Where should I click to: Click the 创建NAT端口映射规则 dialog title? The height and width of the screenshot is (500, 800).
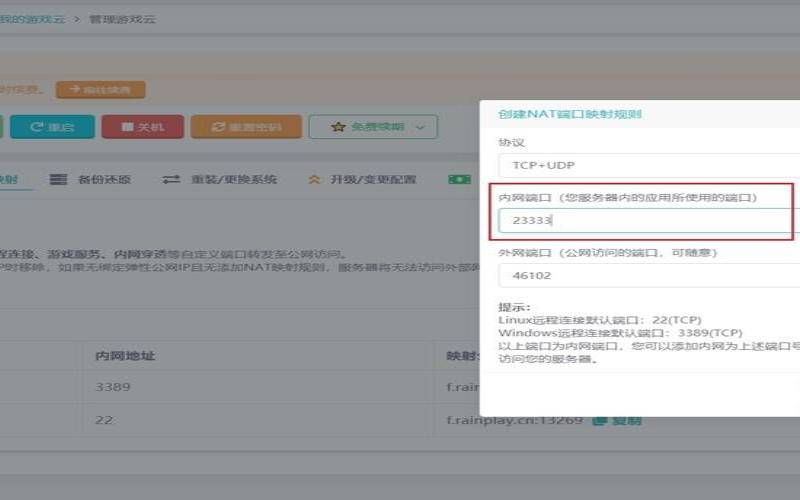(x=570, y=114)
